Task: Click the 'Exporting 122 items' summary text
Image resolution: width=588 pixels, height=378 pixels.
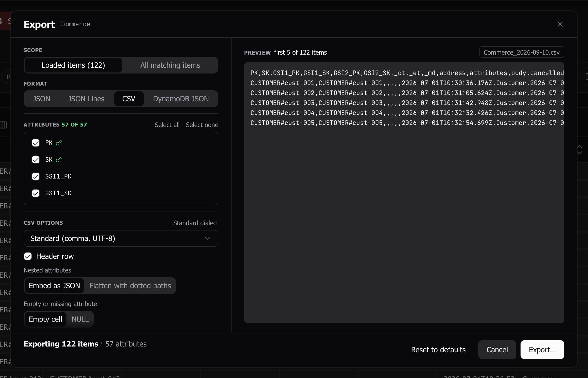Action: (61, 344)
